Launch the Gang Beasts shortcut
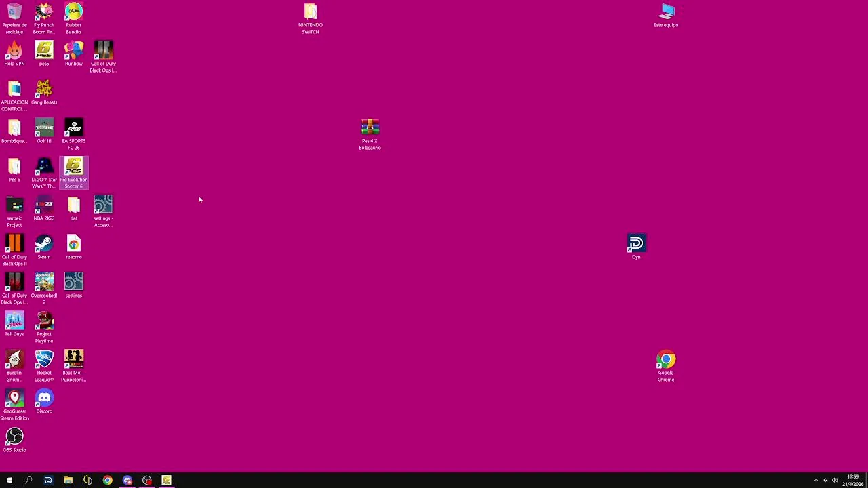The height and width of the screenshot is (488, 868). click(44, 93)
